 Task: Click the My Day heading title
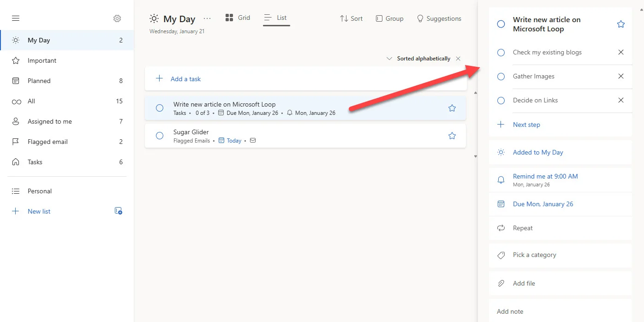pos(179,19)
